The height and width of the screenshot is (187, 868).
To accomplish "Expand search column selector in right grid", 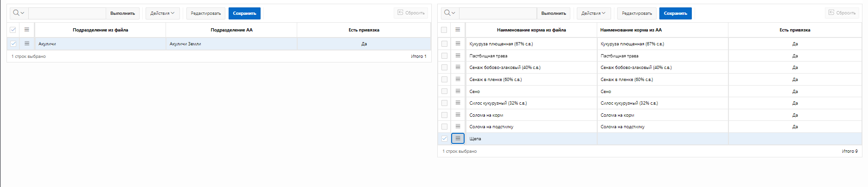I will pos(450,13).
